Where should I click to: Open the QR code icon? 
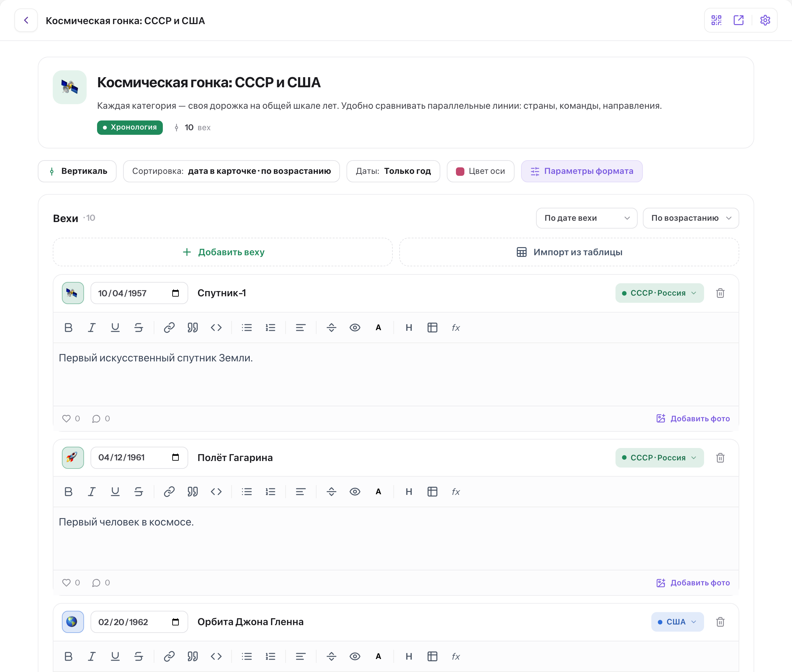716,20
